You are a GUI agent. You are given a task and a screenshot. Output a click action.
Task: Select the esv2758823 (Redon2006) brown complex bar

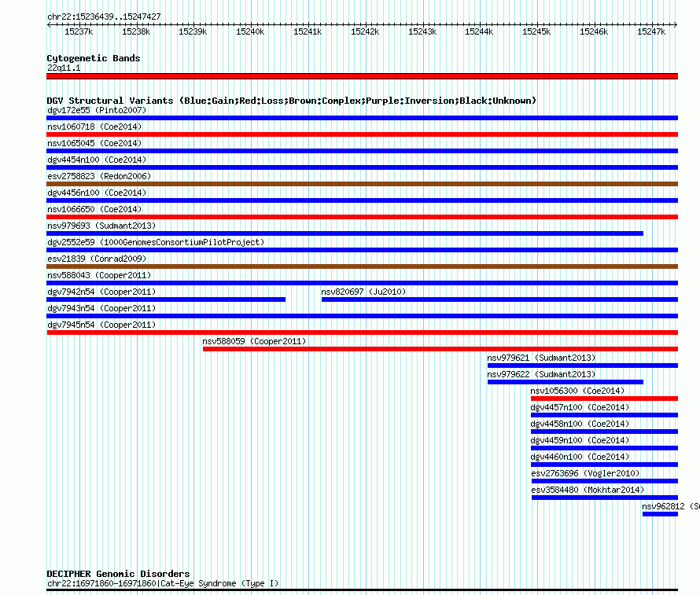pyautogui.click(x=362, y=184)
